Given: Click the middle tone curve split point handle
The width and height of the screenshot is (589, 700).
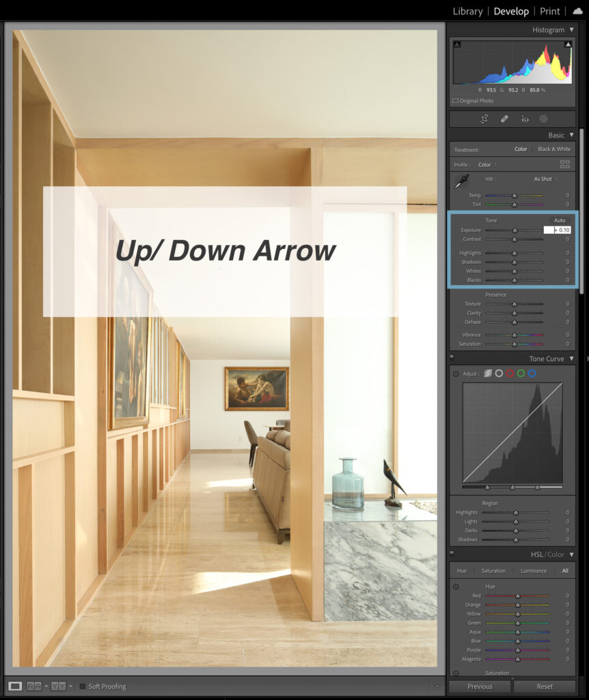Looking at the screenshot, I should point(512,487).
